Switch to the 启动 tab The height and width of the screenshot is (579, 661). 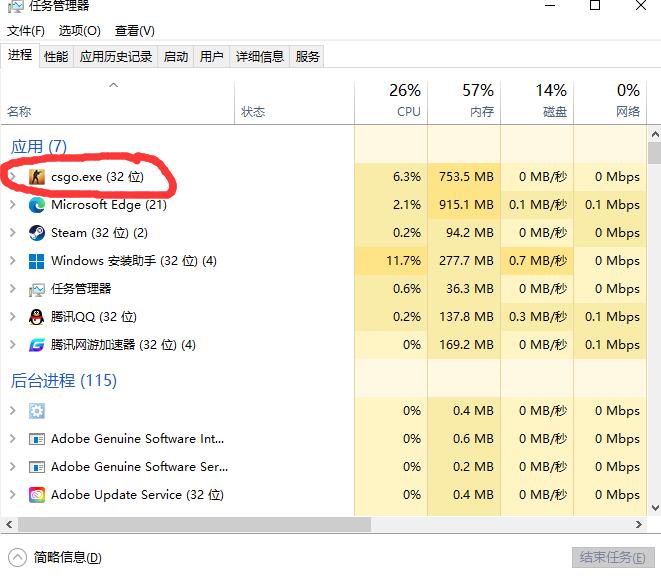tap(176, 57)
